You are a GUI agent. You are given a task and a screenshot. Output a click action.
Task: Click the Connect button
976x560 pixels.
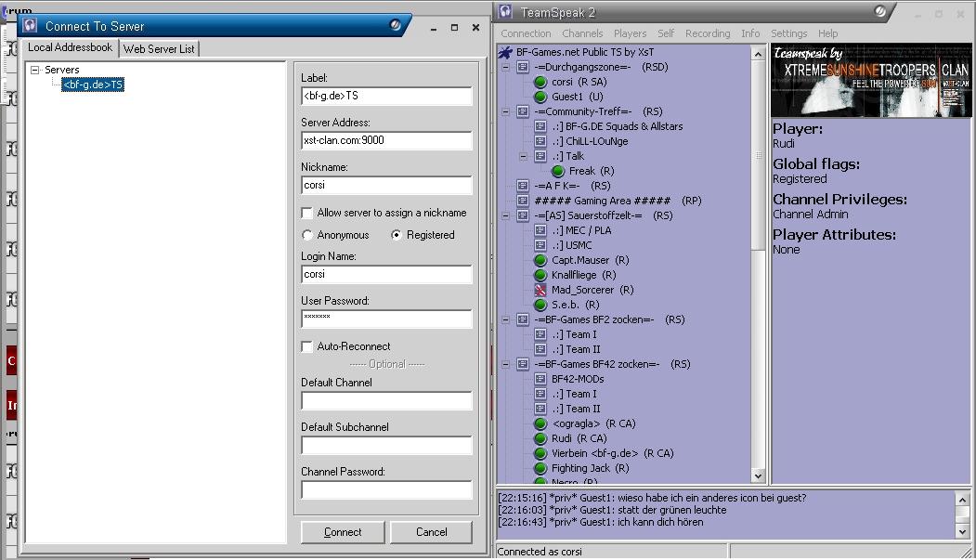pyautogui.click(x=343, y=533)
